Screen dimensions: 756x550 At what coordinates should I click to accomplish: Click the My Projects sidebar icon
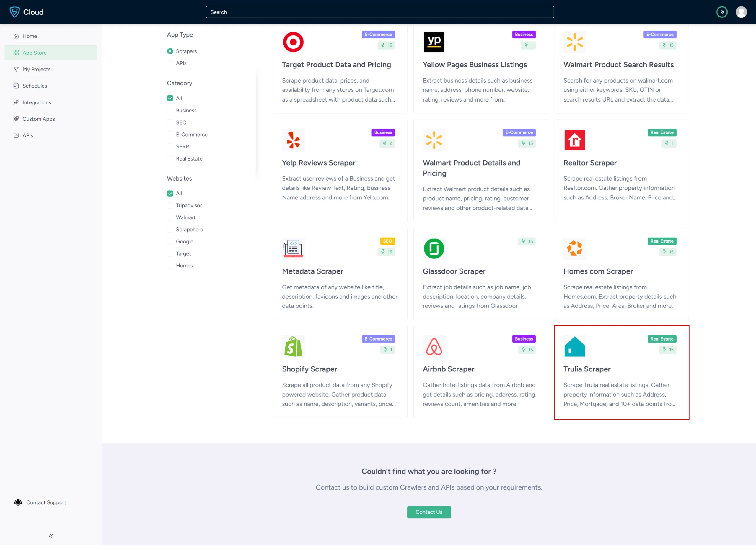16,70
